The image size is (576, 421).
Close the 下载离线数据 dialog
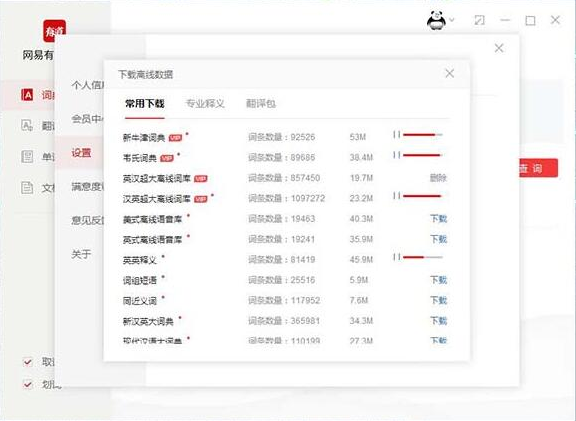click(x=450, y=73)
